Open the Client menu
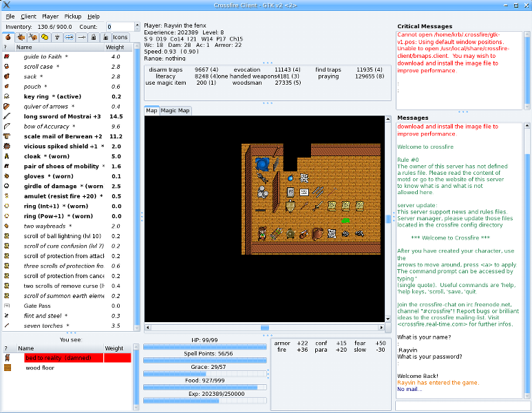Image resolution: width=532 pixels, height=413 pixels. 29,16
